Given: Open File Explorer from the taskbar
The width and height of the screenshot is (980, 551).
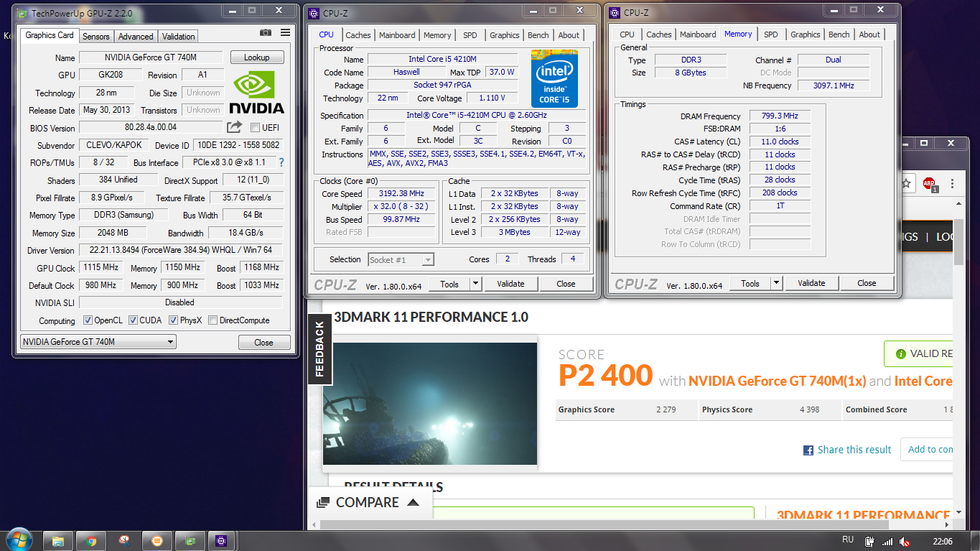Looking at the screenshot, I should (x=58, y=541).
